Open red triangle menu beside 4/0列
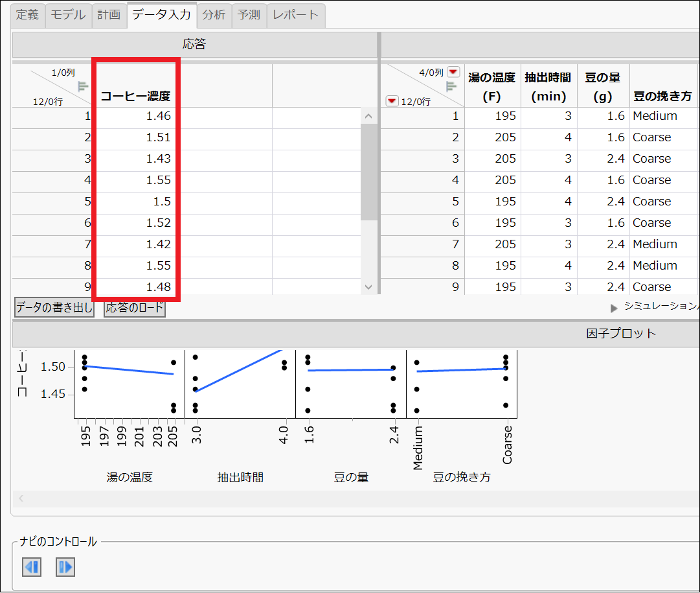This screenshot has height=593, width=700. click(453, 71)
